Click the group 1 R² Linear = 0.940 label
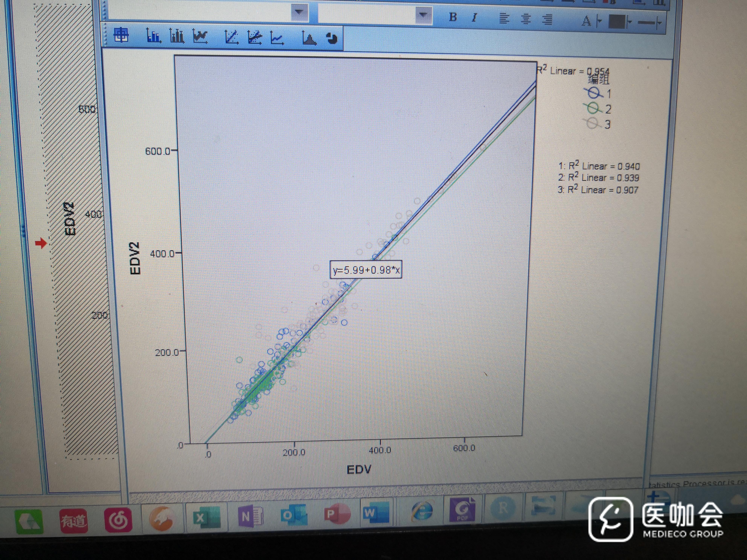The image size is (747, 560). tap(599, 166)
